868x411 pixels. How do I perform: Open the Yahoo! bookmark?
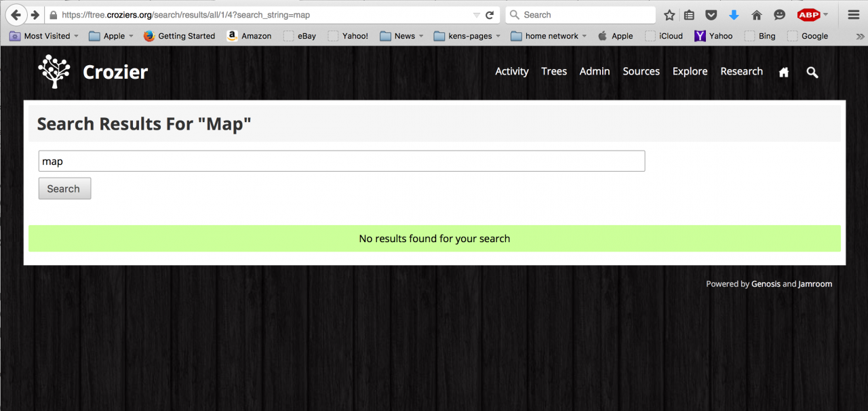(x=348, y=36)
